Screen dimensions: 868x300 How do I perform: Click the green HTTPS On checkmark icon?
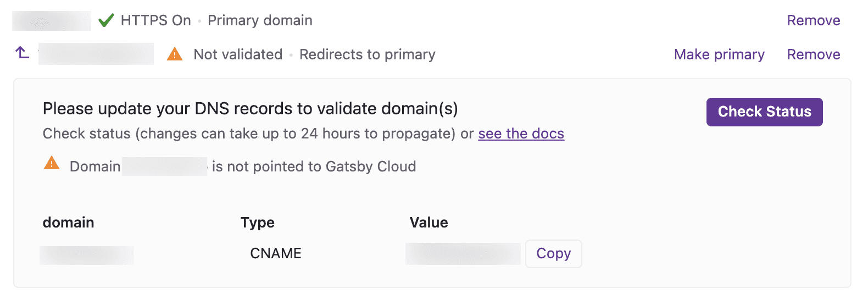coord(106,21)
